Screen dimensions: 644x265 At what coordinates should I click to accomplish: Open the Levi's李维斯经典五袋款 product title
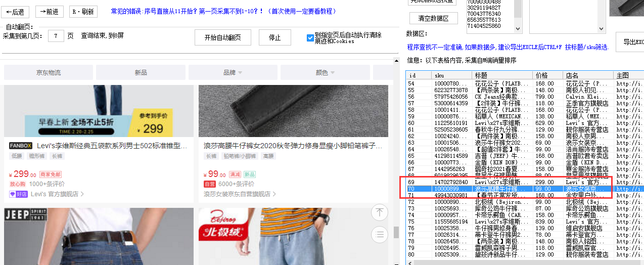pos(112,146)
